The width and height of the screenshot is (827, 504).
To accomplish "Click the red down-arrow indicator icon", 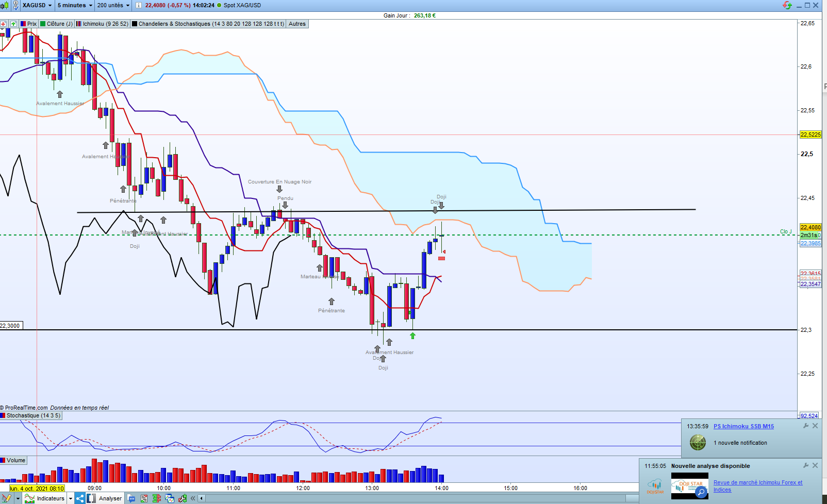I will [x=4, y=24].
